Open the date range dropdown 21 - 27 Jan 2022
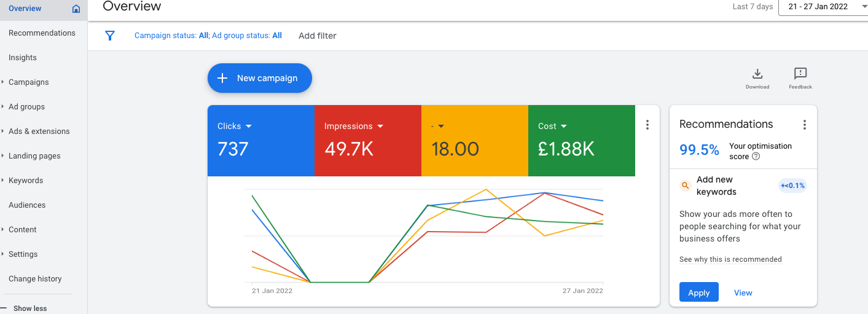Viewport: 868px width, 314px height. [823, 7]
